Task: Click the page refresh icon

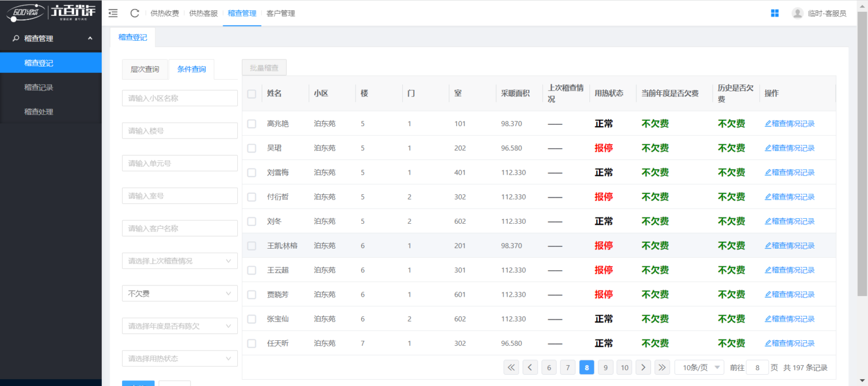Action: click(134, 13)
